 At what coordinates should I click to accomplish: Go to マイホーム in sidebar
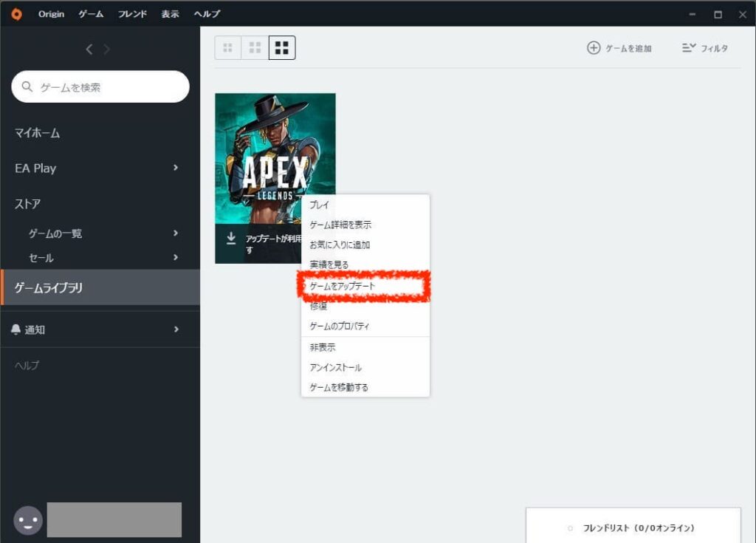[37, 133]
